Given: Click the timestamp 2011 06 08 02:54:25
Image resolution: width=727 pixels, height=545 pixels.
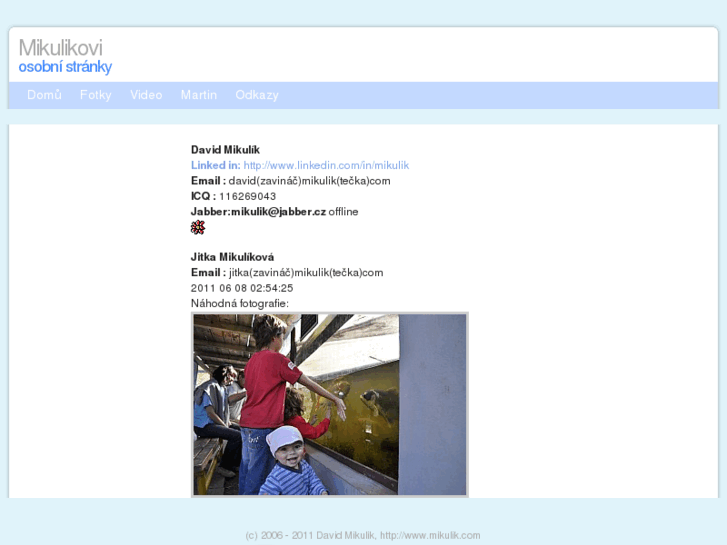Looking at the screenshot, I should point(242,288).
